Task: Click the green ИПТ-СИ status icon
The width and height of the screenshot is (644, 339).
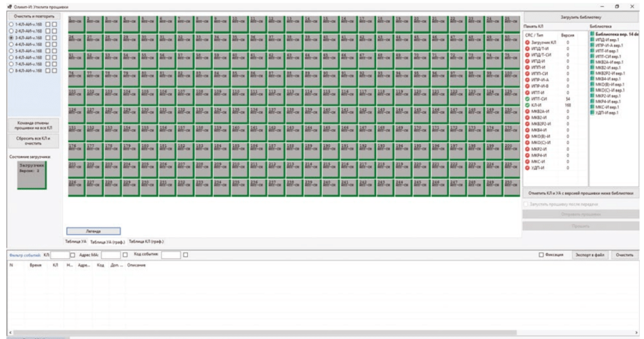Action: (527, 99)
